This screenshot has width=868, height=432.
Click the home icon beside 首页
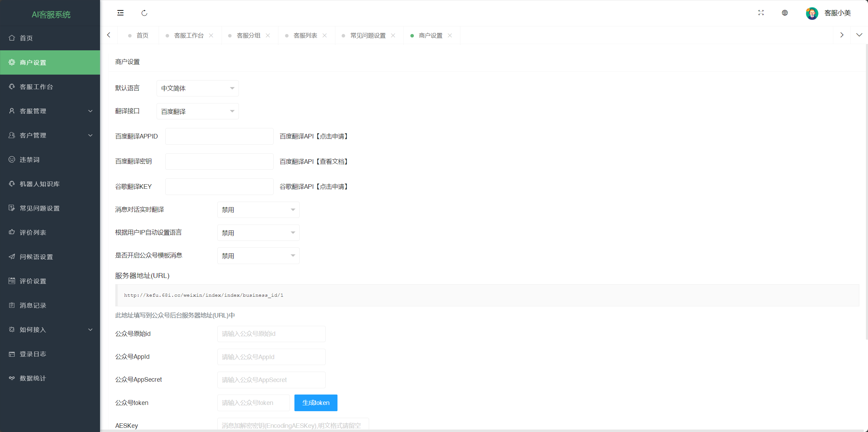coord(12,38)
